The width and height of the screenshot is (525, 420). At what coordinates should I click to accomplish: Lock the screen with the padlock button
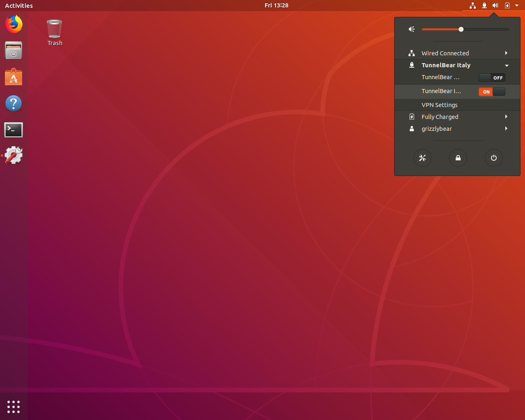coord(458,158)
